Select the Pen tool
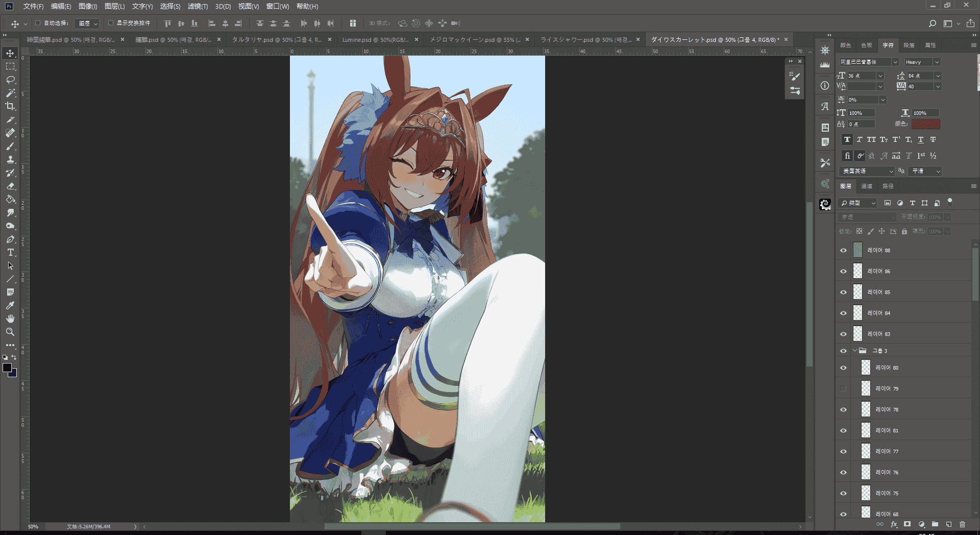Screen dimensions: 980x535 10,239
